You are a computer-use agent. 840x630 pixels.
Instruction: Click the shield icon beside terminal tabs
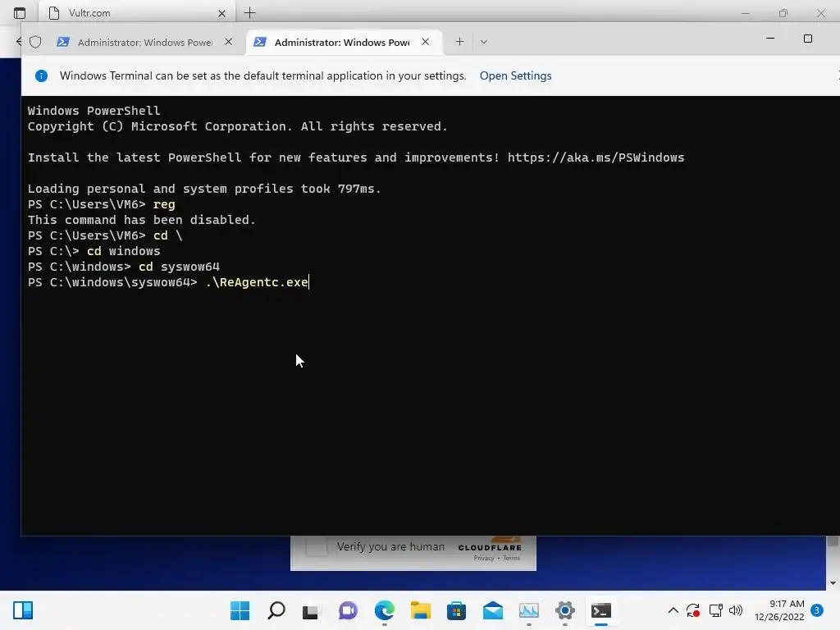35,42
